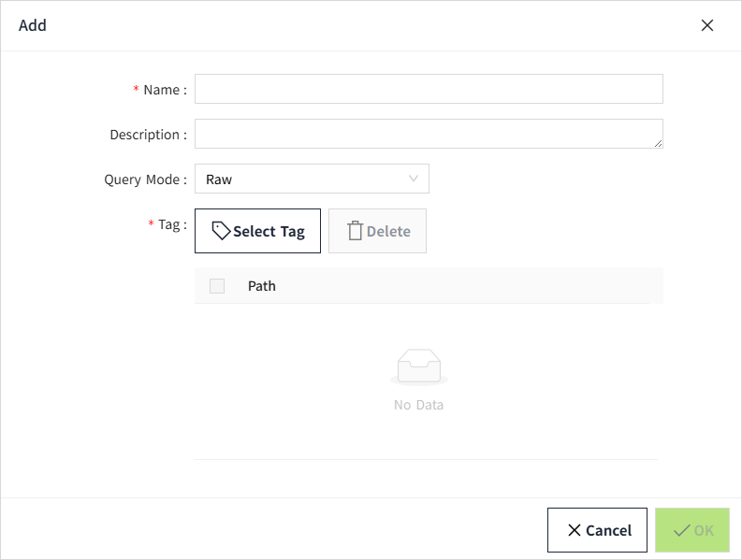Image resolution: width=742 pixels, height=560 pixels.
Task: Close the Add dialog with the X
Action: point(707,25)
